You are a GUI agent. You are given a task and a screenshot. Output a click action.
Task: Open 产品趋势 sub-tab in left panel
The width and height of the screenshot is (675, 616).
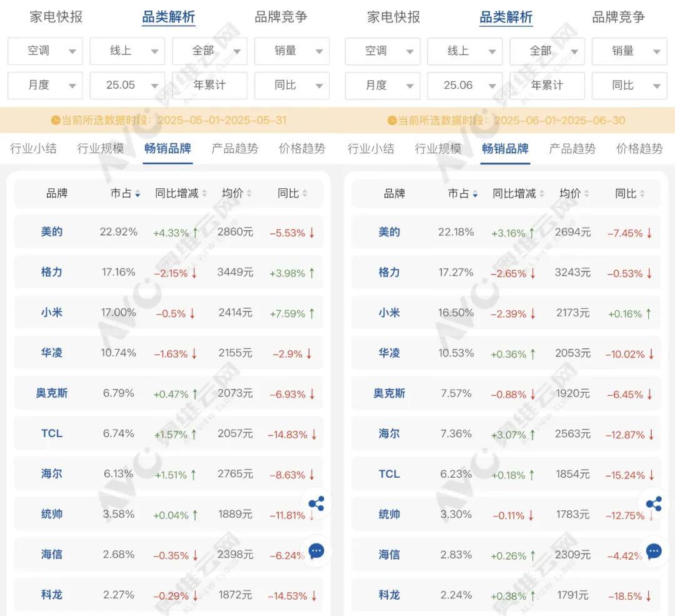[234, 149]
